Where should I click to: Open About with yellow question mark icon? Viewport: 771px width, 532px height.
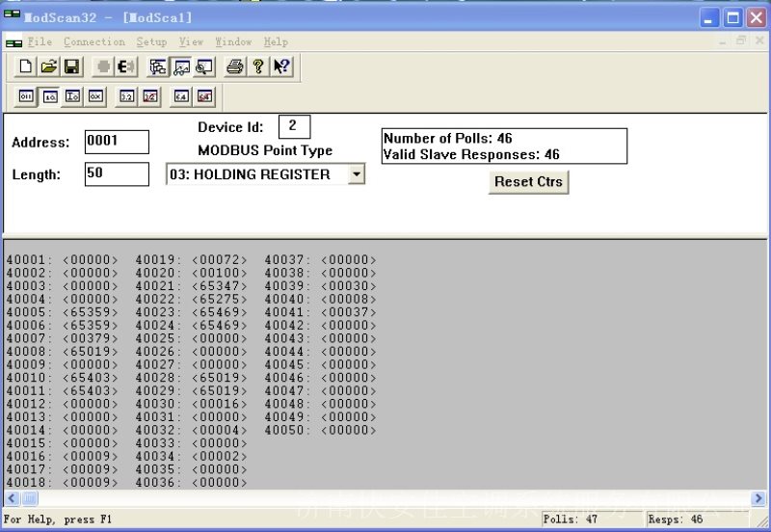point(258,66)
